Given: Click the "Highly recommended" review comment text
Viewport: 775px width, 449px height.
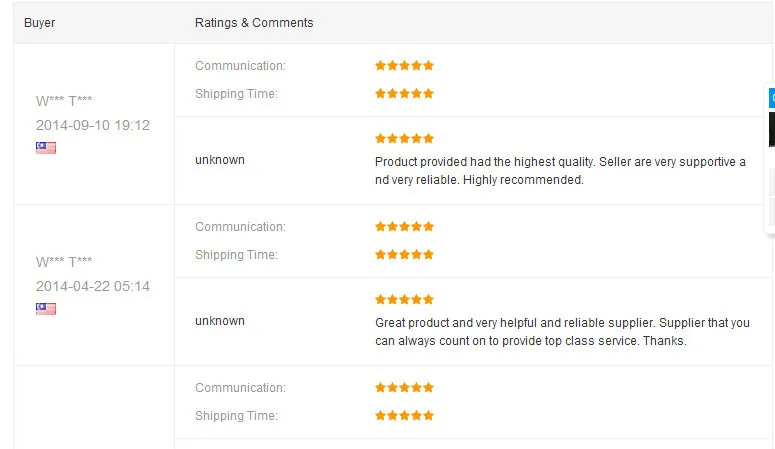Looking at the screenshot, I should point(560,171).
